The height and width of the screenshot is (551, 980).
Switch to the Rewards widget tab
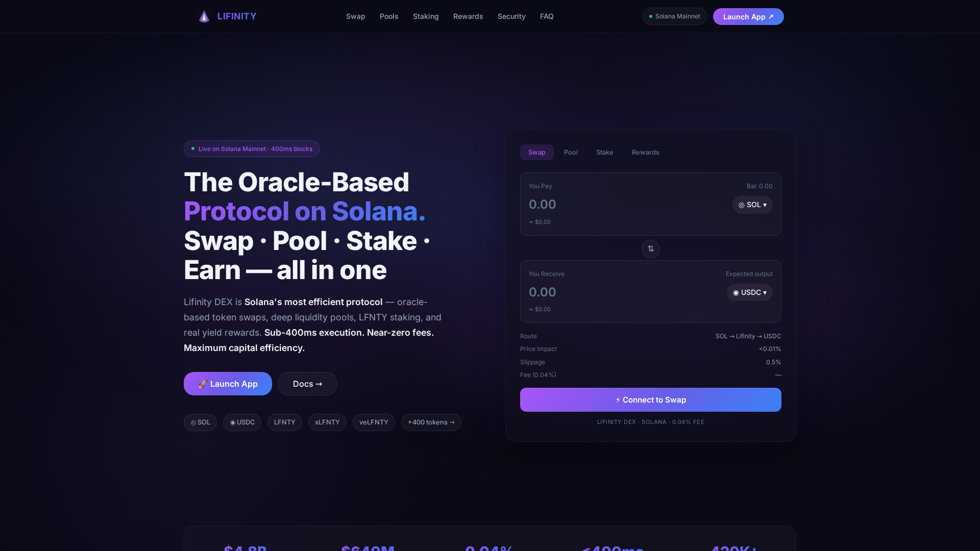[646, 153]
